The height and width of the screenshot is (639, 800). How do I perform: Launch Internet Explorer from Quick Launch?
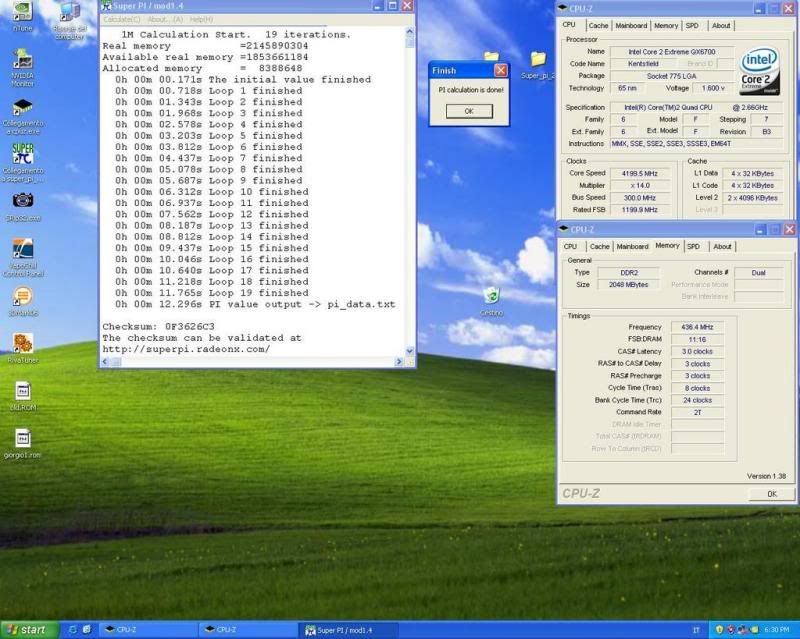click(x=72, y=630)
